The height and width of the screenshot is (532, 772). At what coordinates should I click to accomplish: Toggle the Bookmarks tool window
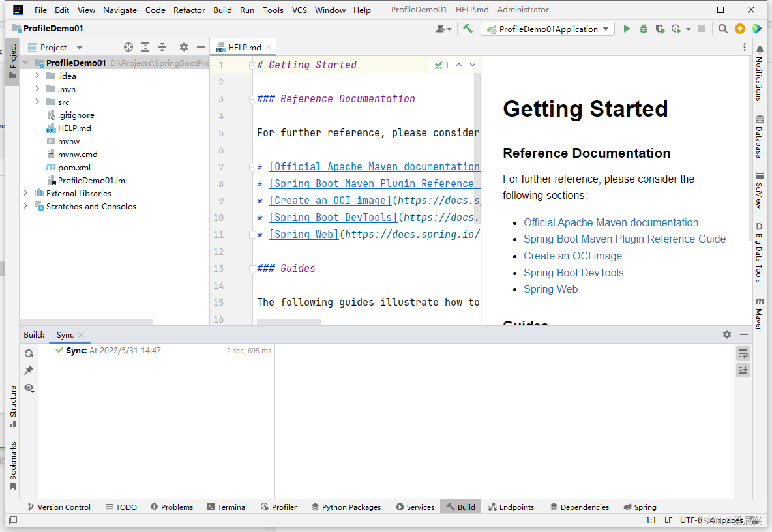(x=13, y=466)
